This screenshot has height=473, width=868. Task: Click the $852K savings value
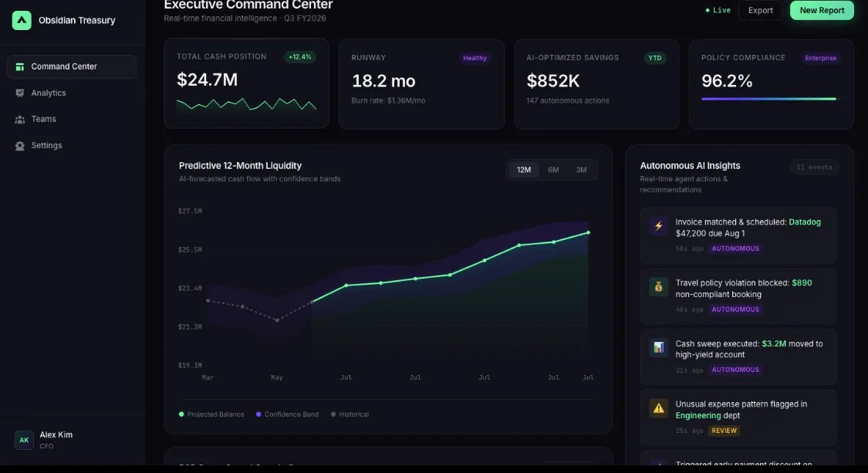click(x=553, y=82)
